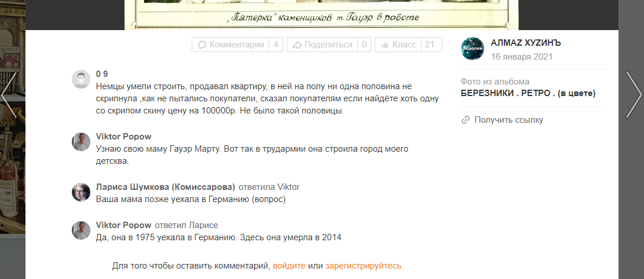
Task: Open album БЕРЕЗНИКИ . РЕТРО . (в цвете)
Action: coord(528,93)
